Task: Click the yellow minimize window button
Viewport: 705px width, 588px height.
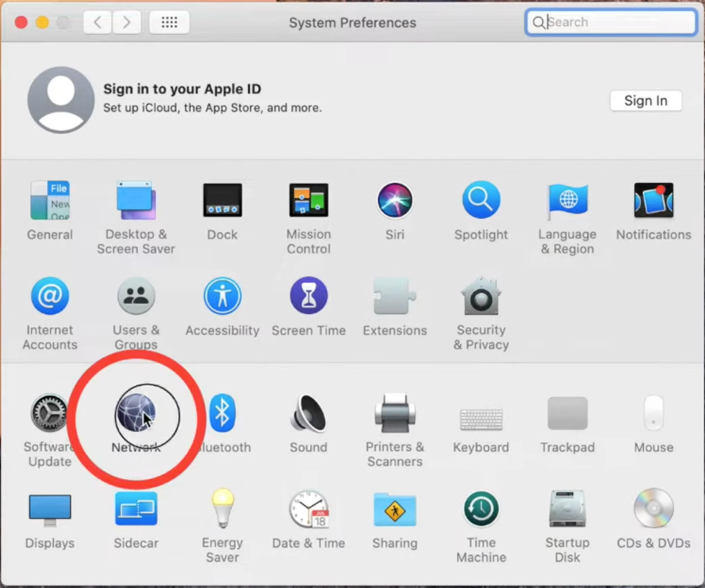Action: pos(42,22)
